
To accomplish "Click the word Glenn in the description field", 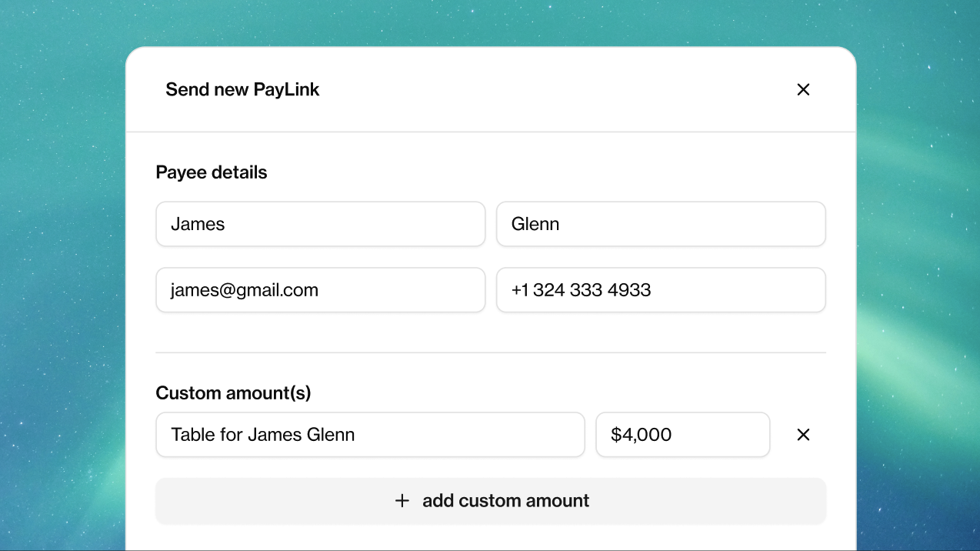I will click(331, 435).
